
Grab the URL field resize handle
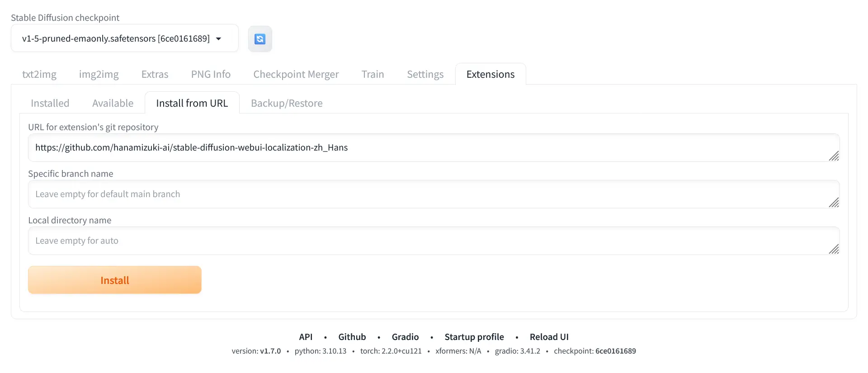tap(834, 156)
